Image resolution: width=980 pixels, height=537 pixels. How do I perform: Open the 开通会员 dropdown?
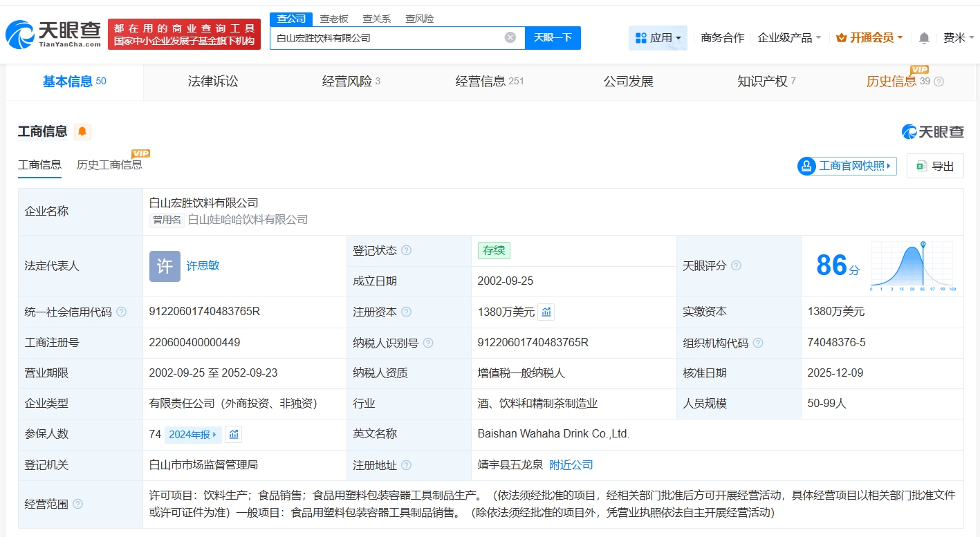[869, 38]
